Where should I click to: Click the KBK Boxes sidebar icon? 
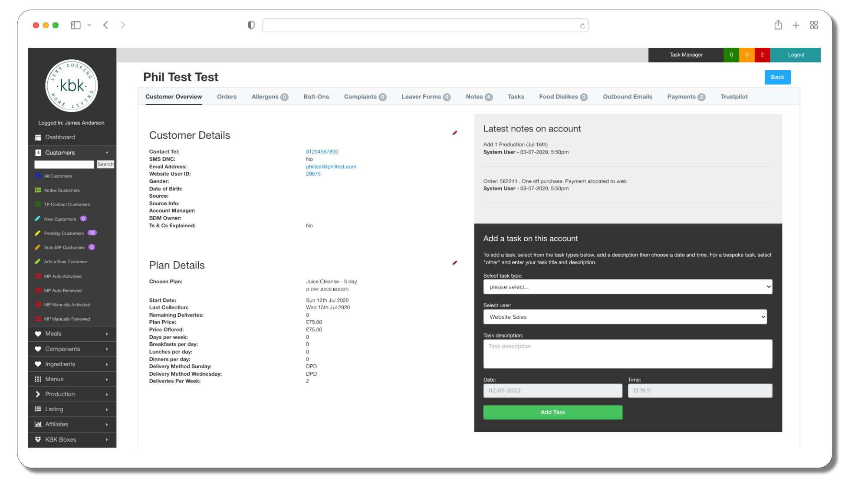coord(39,439)
